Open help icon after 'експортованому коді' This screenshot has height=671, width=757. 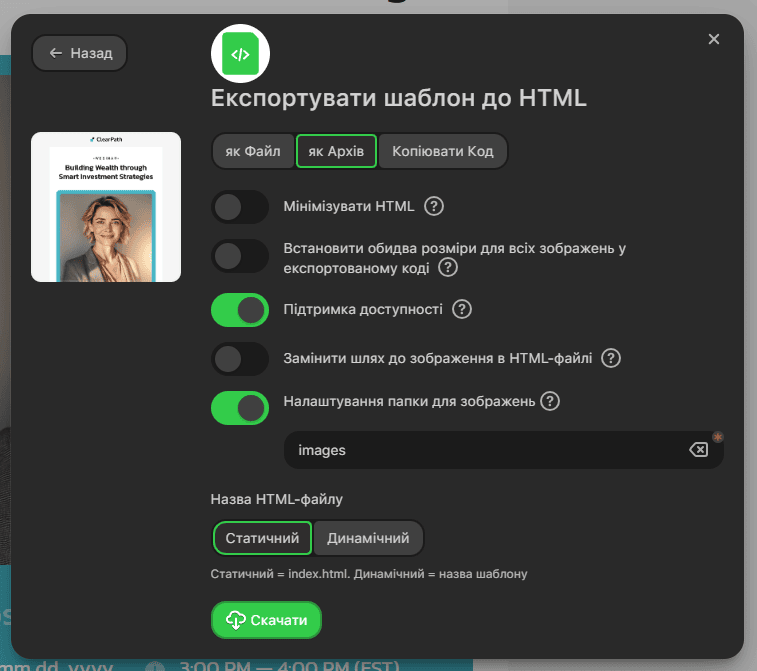coord(448,267)
